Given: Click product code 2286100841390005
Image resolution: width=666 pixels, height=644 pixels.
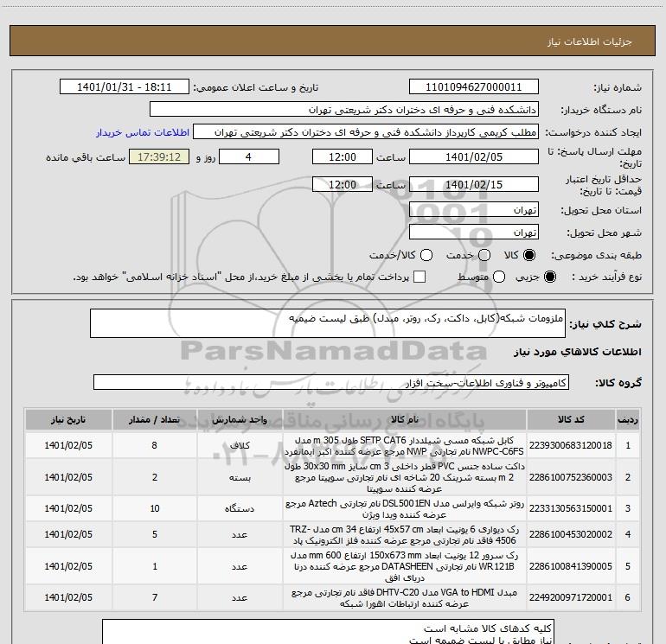Looking at the screenshot, I should coord(571,566).
